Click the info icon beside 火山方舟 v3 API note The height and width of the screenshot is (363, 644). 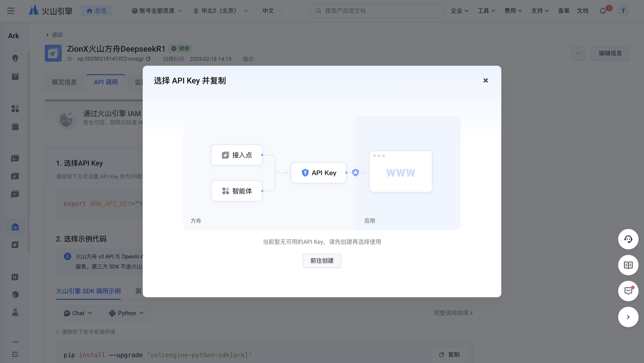click(x=67, y=257)
